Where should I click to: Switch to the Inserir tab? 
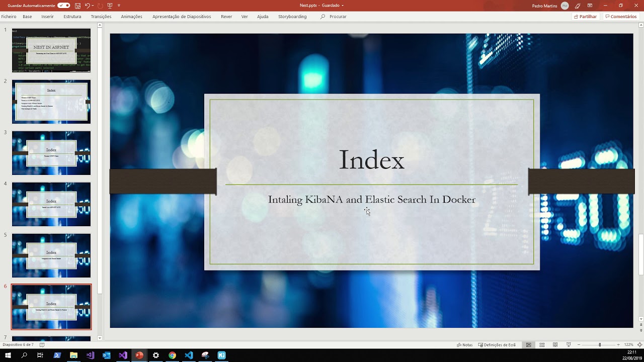[x=47, y=17]
